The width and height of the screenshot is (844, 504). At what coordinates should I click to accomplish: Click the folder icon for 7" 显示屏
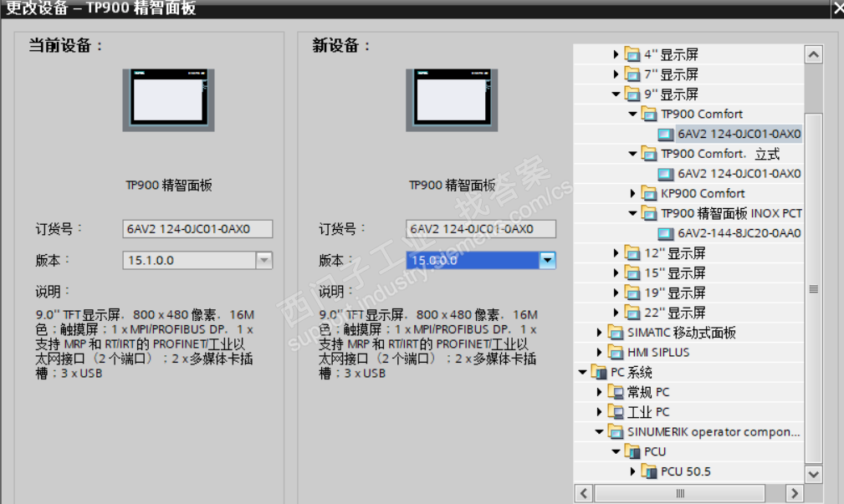pyautogui.click(x=632, y=74)
